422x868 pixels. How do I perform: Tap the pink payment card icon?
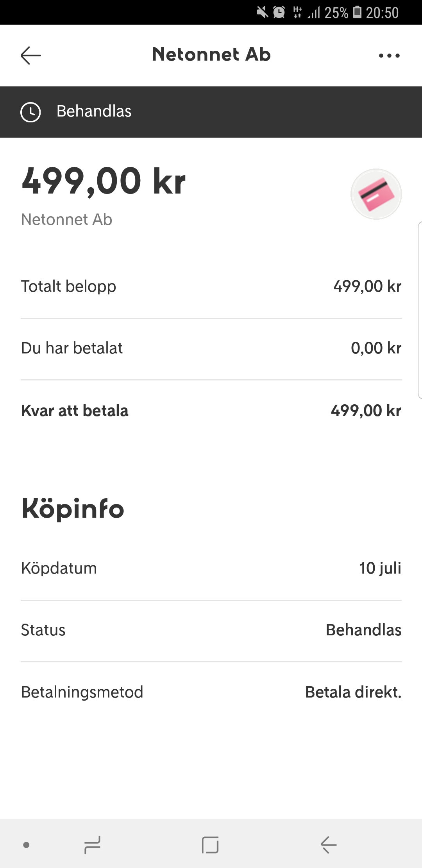[x=376, y=194]
